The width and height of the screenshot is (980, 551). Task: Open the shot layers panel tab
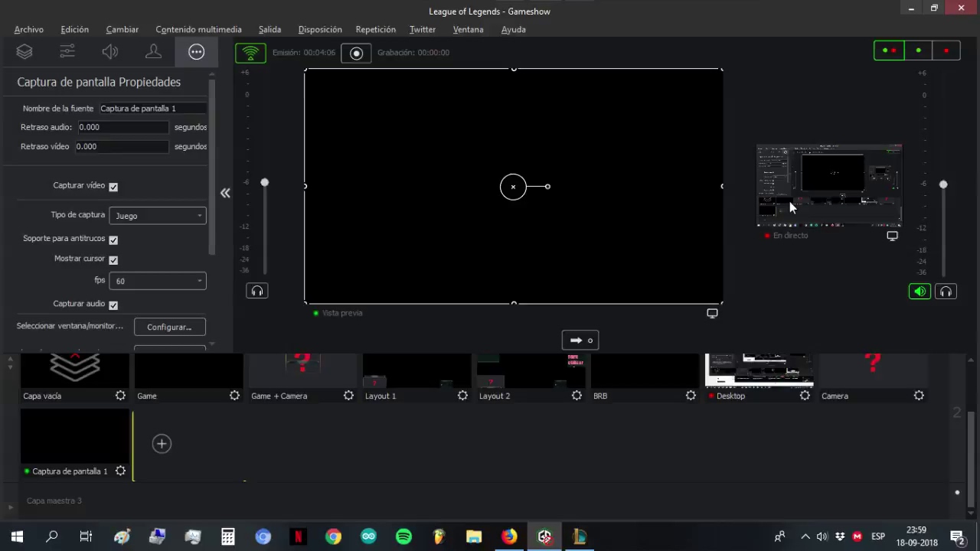click(24, 51)
